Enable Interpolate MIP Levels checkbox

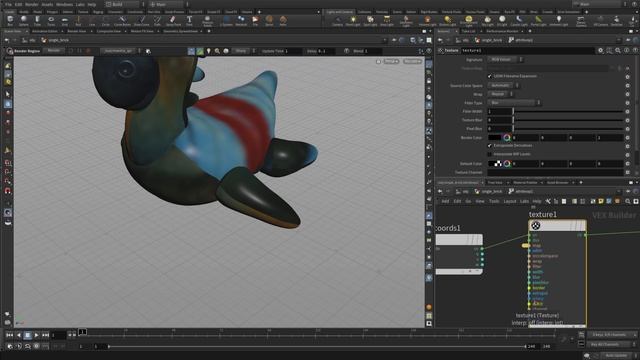(490, 154)
